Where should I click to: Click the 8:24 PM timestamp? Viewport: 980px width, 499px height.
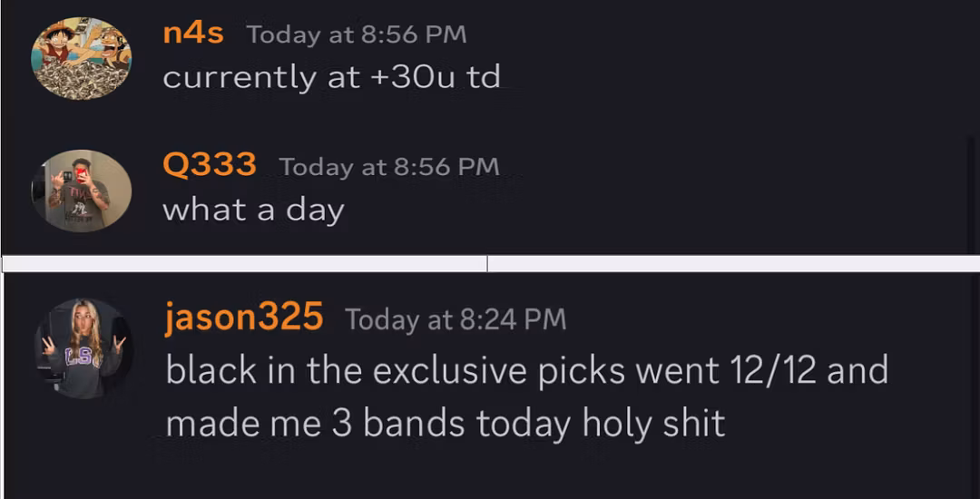coord(456,319)
